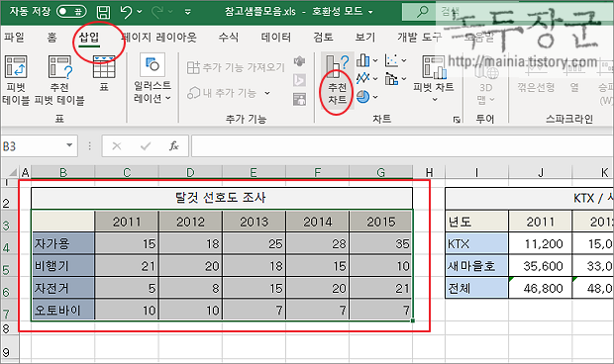This screenshot has width=614, height=364.
Task: Expand the column chart dropdown arrow
Action: tap(375, 60)
